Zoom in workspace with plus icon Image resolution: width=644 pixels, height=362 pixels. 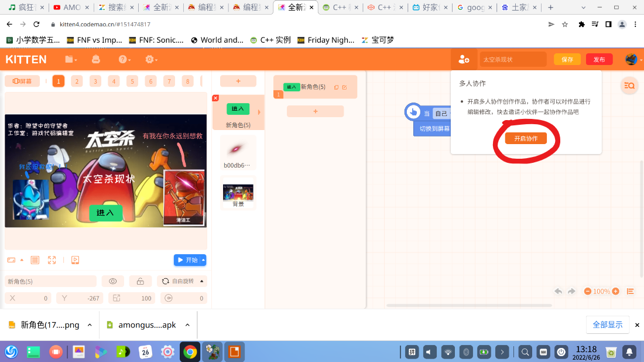(x=616, y=291)
